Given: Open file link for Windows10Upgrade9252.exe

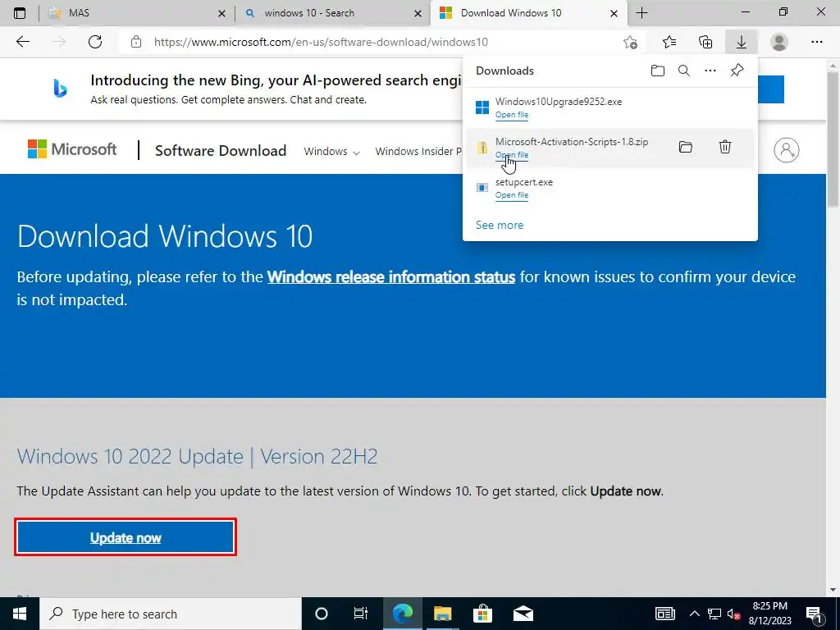Looking at the screenshot, I should point(512,115).
